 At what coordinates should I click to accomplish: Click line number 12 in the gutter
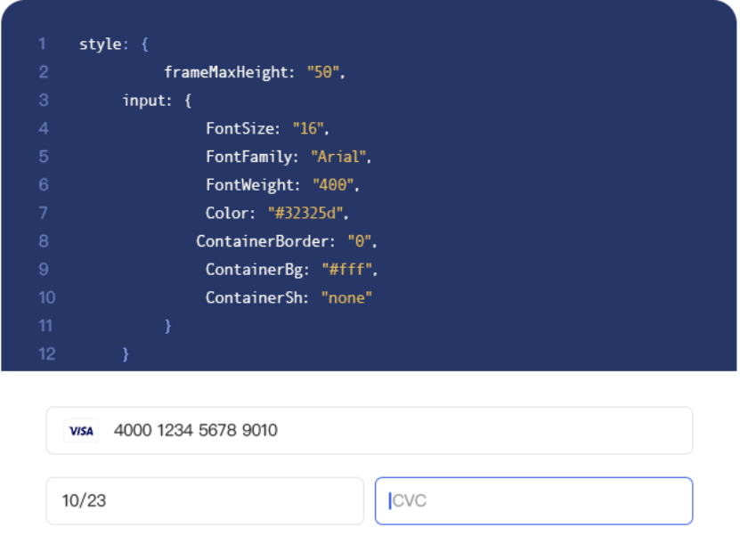point(46,354)
